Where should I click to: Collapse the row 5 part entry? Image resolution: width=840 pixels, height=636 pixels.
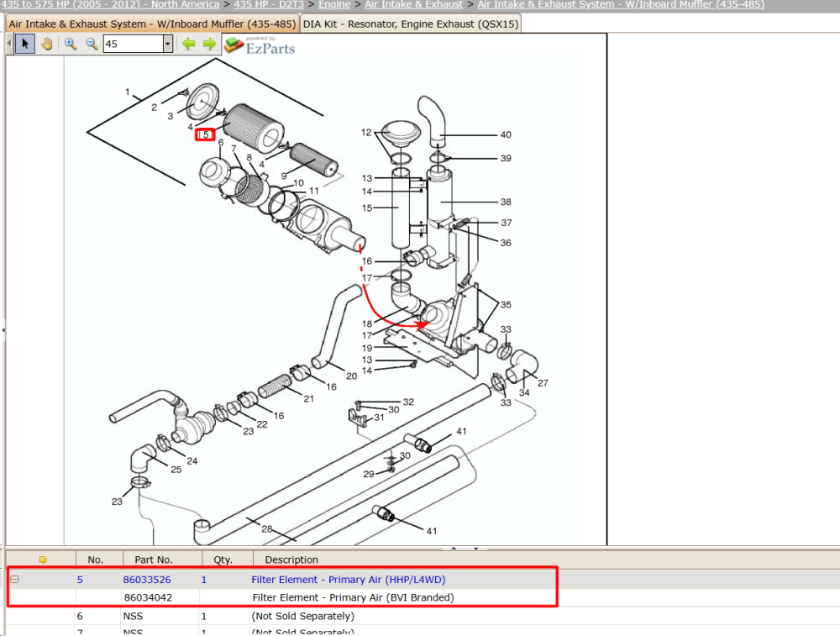click(x=14, y=579)
